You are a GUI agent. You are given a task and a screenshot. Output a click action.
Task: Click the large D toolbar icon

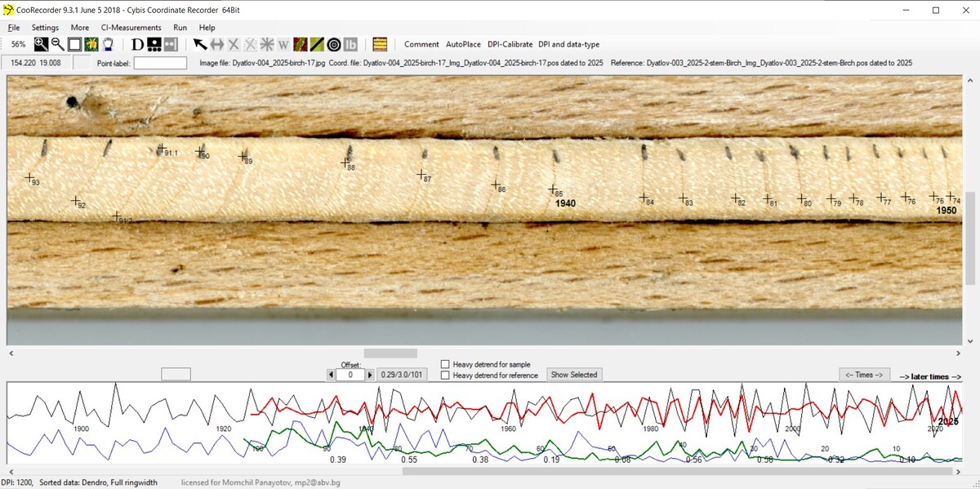tap(137, 44)
